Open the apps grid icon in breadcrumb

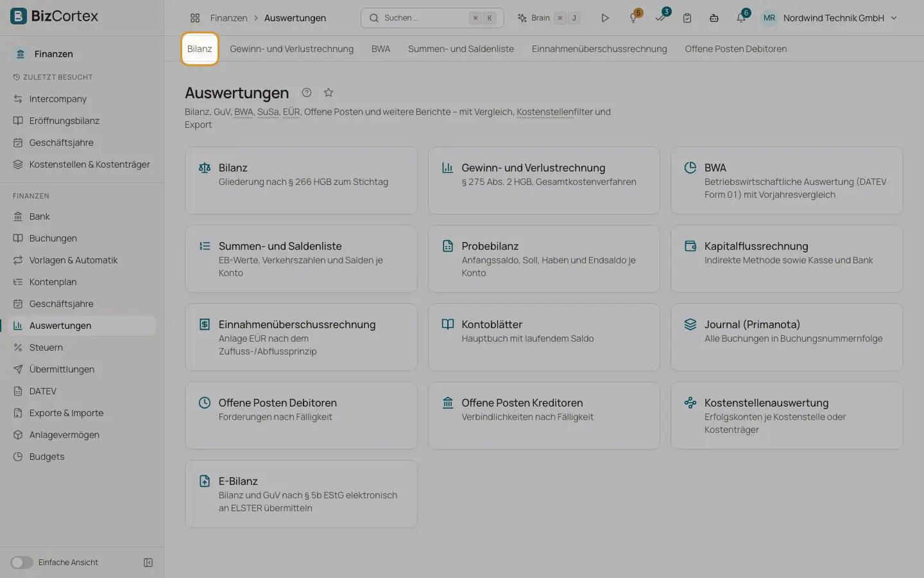195,18
